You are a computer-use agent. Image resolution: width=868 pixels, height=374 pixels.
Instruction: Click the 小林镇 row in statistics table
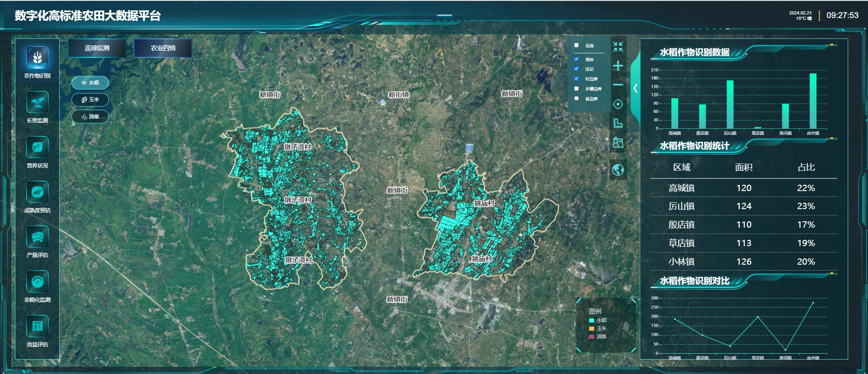(x=744, y=262)
